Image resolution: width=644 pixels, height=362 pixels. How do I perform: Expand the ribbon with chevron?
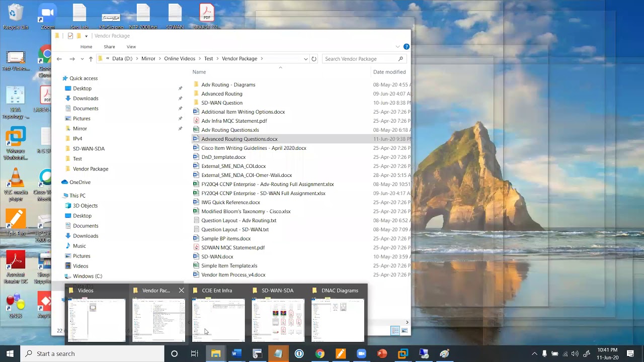click(397, 47)
